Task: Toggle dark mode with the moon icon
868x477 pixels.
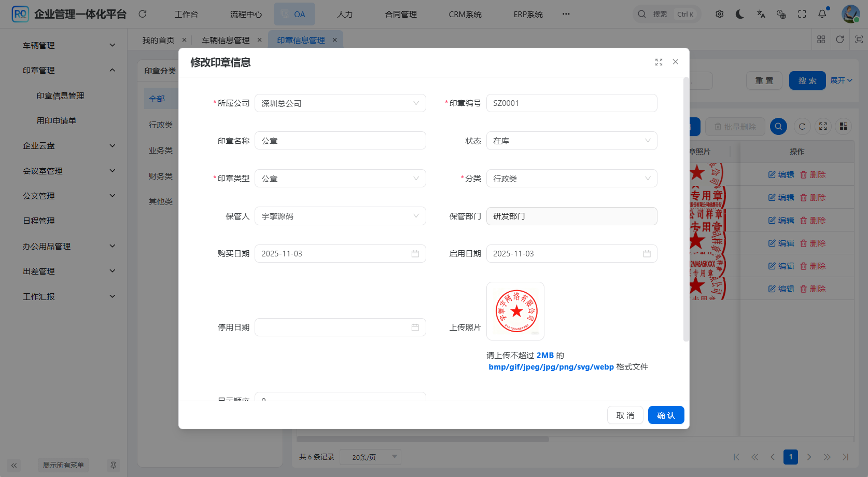Action: 740,14
